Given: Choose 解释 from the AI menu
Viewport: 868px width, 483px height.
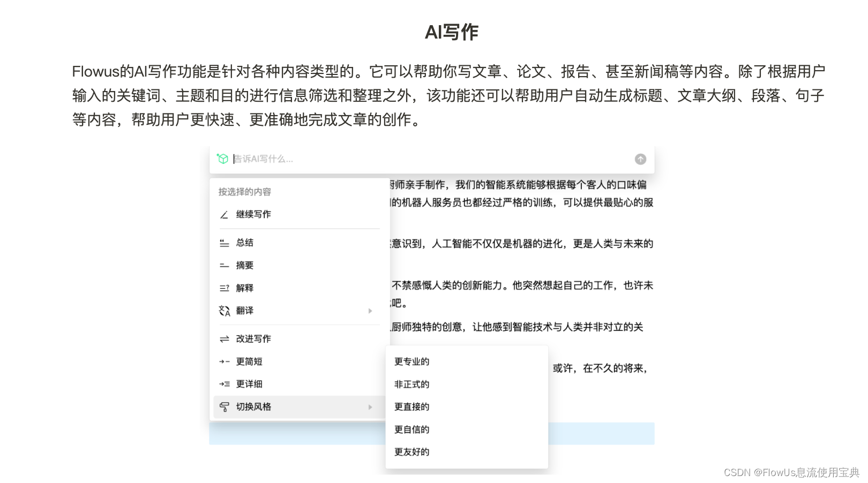Looking at the screenshot, I should 299,288.
